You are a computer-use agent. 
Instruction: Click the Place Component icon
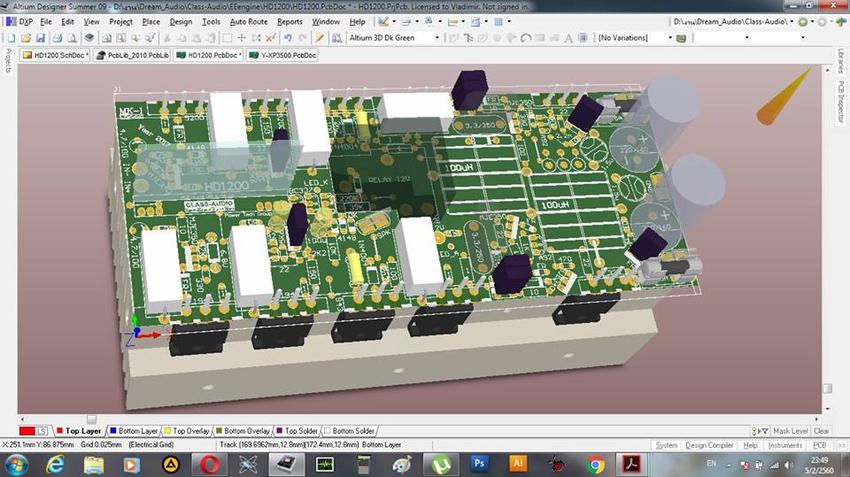click(583, 38)
